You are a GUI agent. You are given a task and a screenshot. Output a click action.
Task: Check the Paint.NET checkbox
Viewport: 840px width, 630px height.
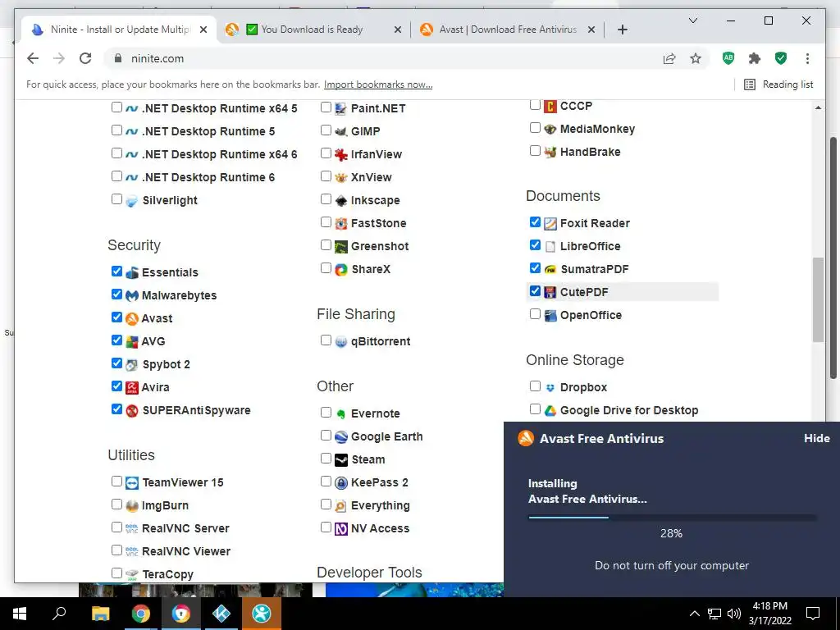(x=326, y=107)
